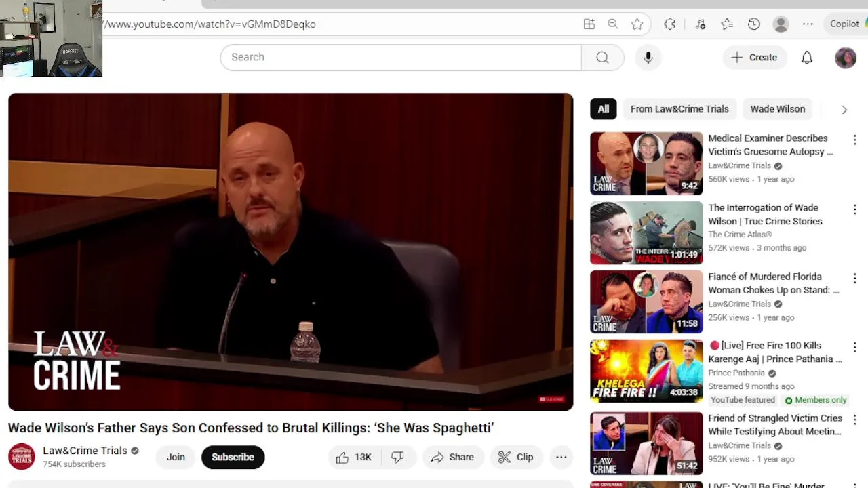Open Fiancé of Murdered Florida Woman thumbnail
The image size is (868, 488).
646,302
